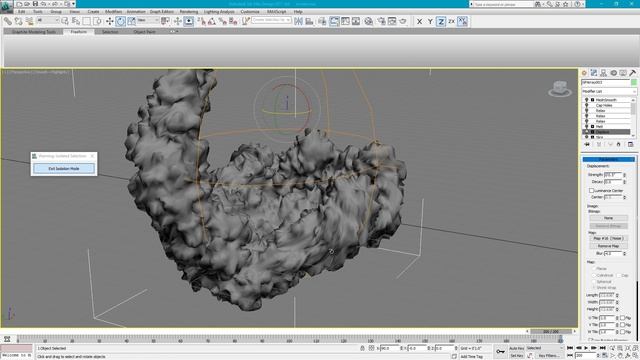Open the Hierarchy panel tab icon

[x=603, y=73]
